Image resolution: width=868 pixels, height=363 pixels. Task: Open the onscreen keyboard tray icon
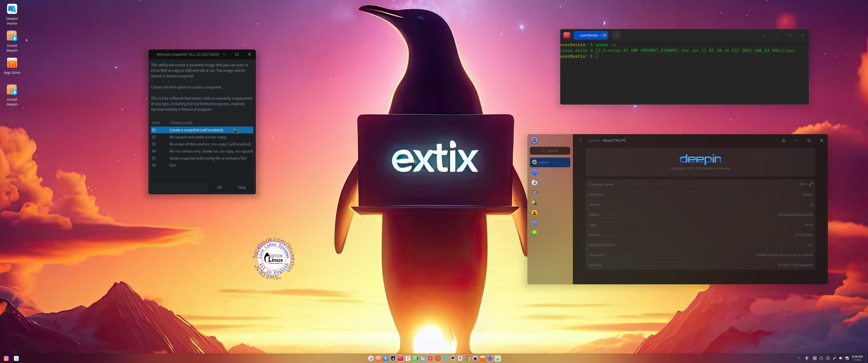[815, 358]
